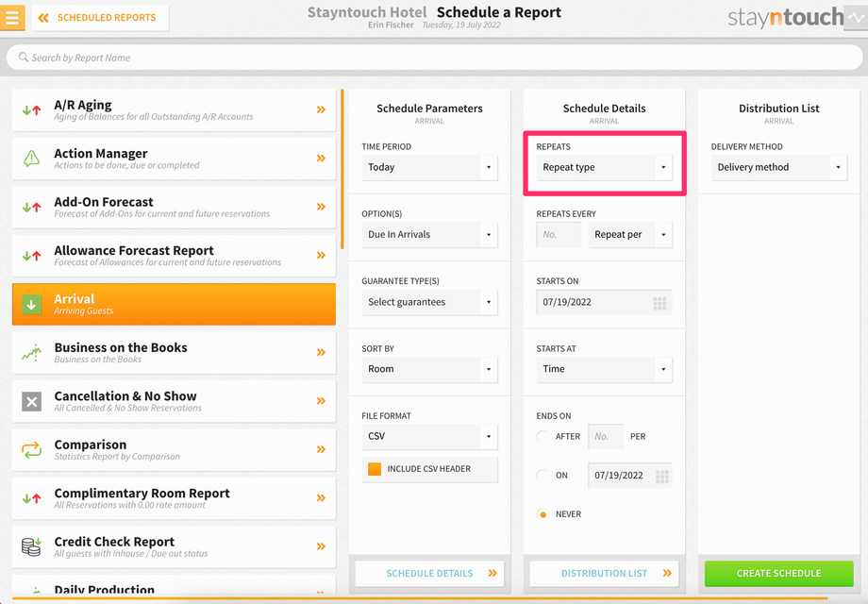
Task: Click chevrons next to Business on the Books
Action: pos(321,352)
